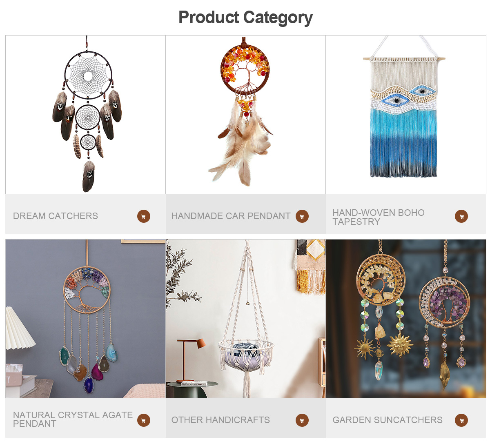Click the cart icon beside Other Handicrafts

pyautogui.click(x=302, y=420)
